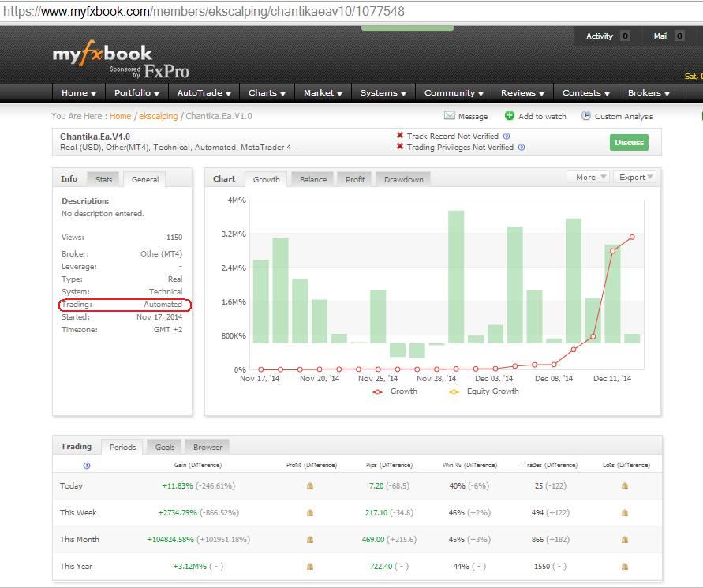Click the Message envelope icon

(449, 116)
